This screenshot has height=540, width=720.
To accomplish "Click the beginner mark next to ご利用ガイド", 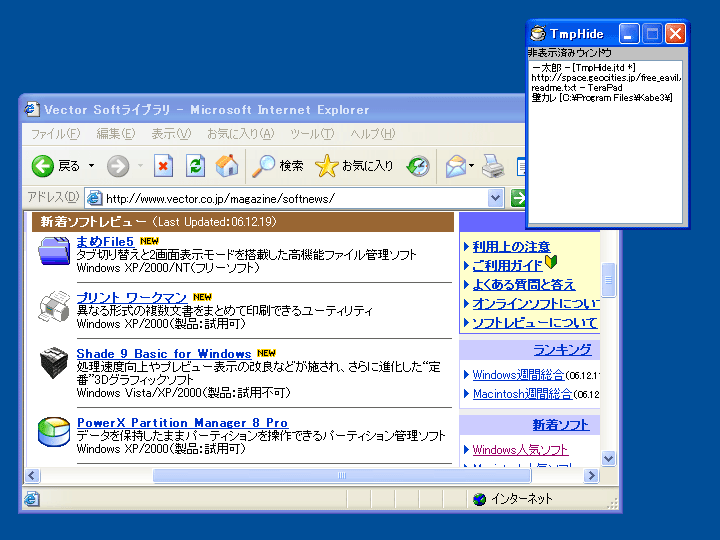I will 551,262.
